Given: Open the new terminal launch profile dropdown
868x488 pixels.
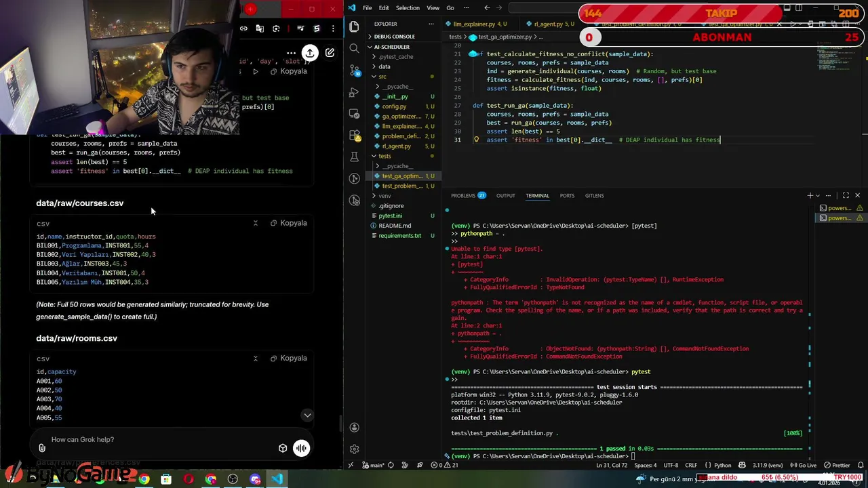Looking at the screenshot, I should (818, 195).
